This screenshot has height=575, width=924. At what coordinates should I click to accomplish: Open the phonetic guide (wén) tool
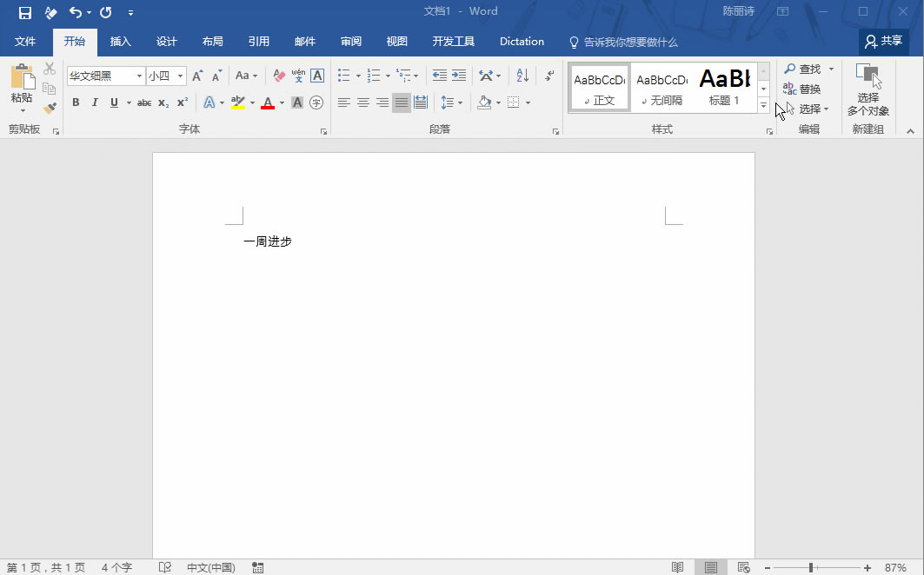[298, 76]
